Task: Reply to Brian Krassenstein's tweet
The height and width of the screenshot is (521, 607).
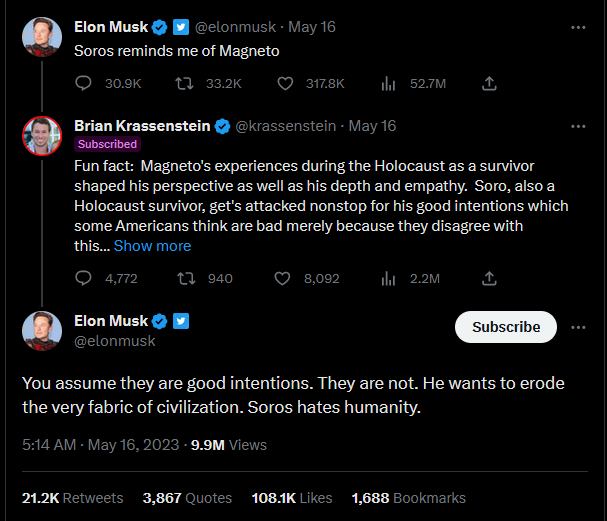Action: click(83, 278)
